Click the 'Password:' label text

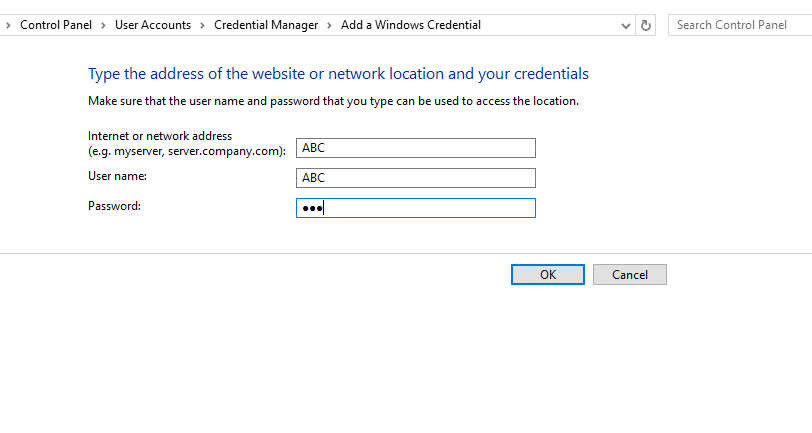[115, 206]
